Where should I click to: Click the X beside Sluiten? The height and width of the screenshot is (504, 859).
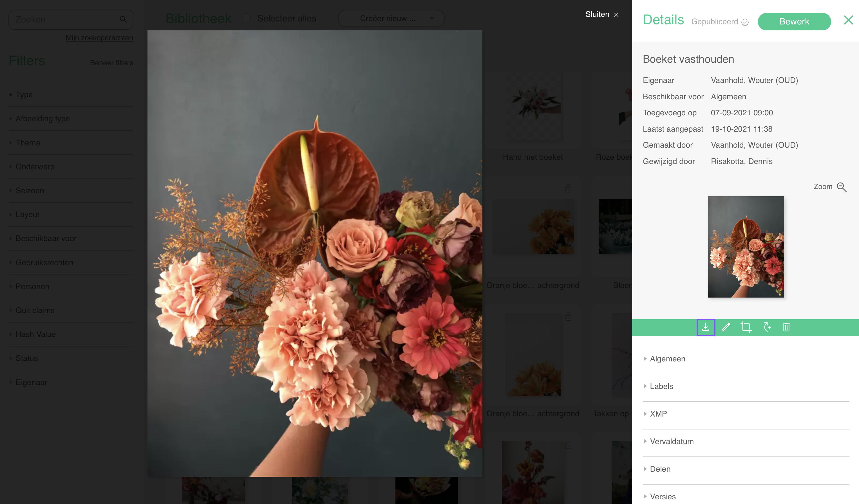[616, 15]
